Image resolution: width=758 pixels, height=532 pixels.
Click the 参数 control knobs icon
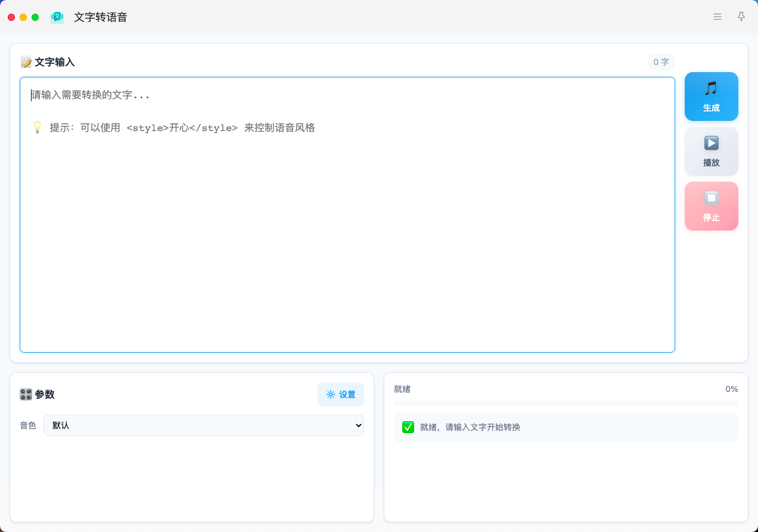click(26, 394)
